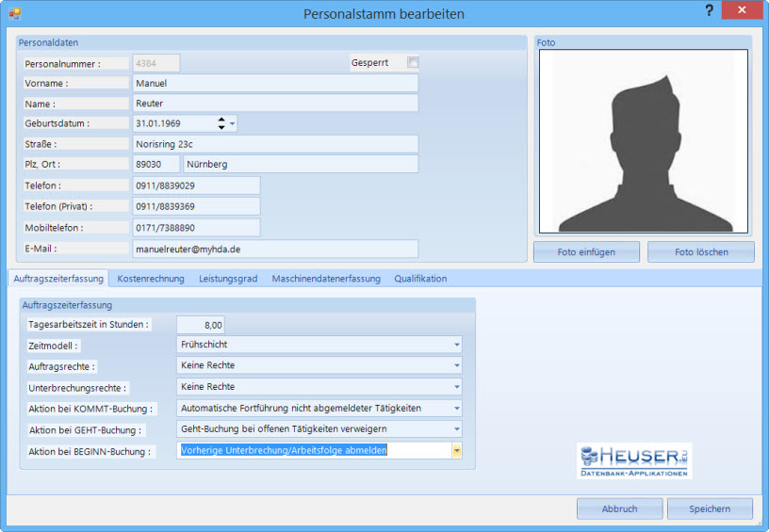Click the Heuser Datenbank-Applikationen logo

[x=634, y=461]
